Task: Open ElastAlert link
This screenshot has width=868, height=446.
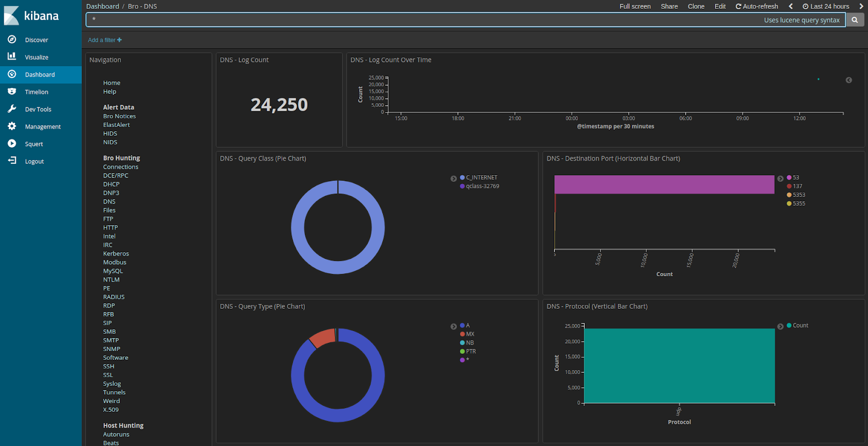Action: [116, 125]
